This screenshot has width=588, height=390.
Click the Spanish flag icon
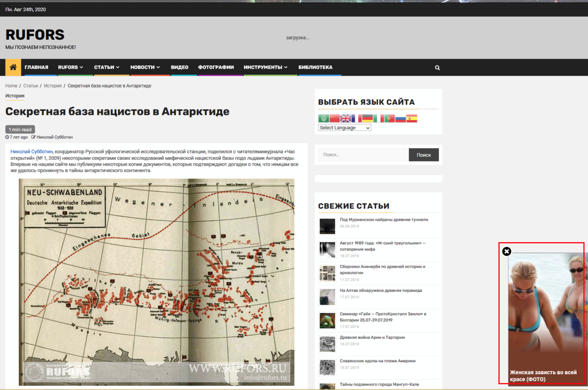click(412, 118)
